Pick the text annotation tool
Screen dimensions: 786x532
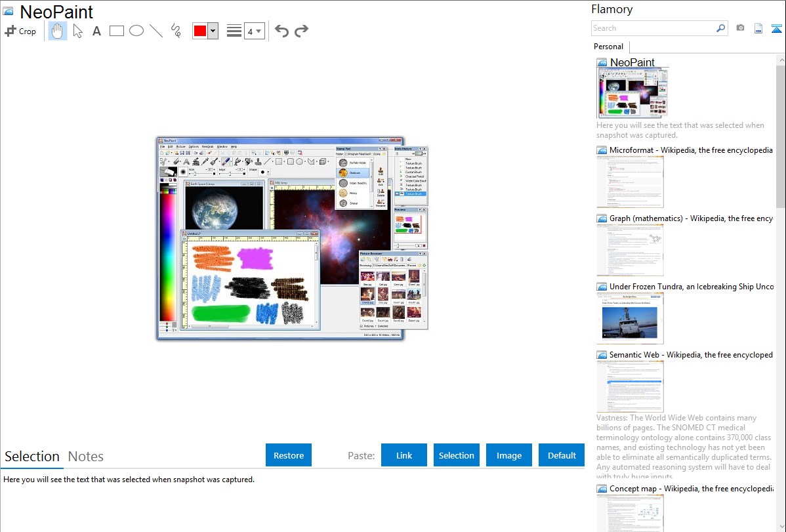[96, 31]
